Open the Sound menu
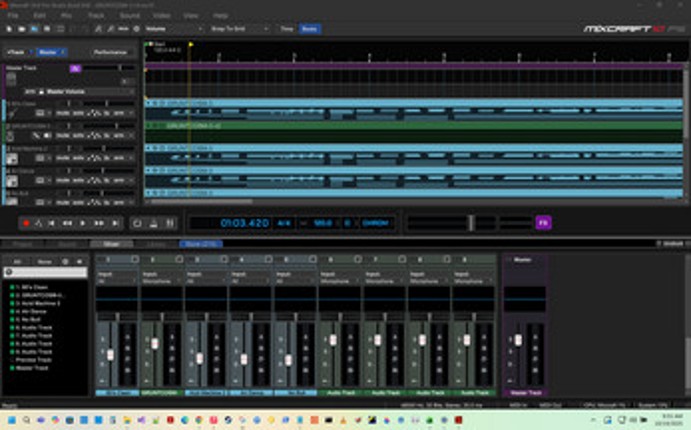691x430 pixels. 129,16
